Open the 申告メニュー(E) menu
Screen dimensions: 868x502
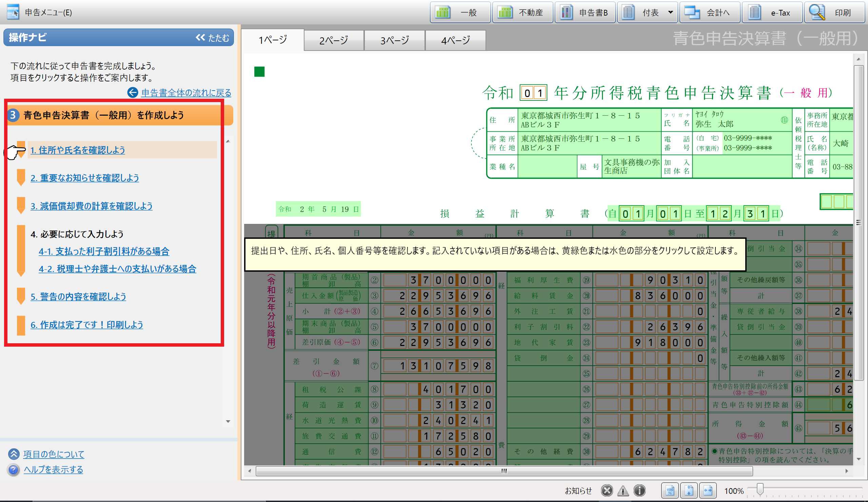40,13
